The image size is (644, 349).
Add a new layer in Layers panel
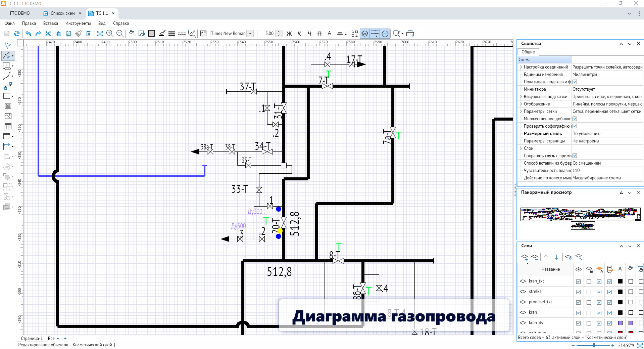(525, 257)
